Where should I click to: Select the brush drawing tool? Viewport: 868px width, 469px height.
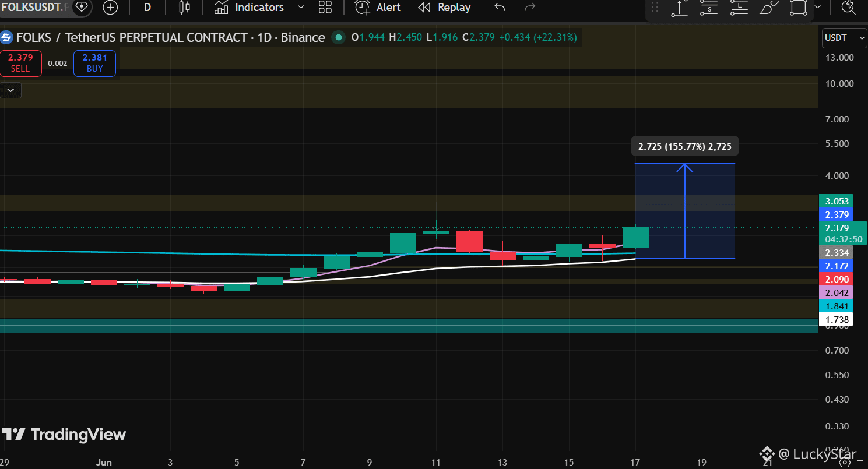(769, 8)
